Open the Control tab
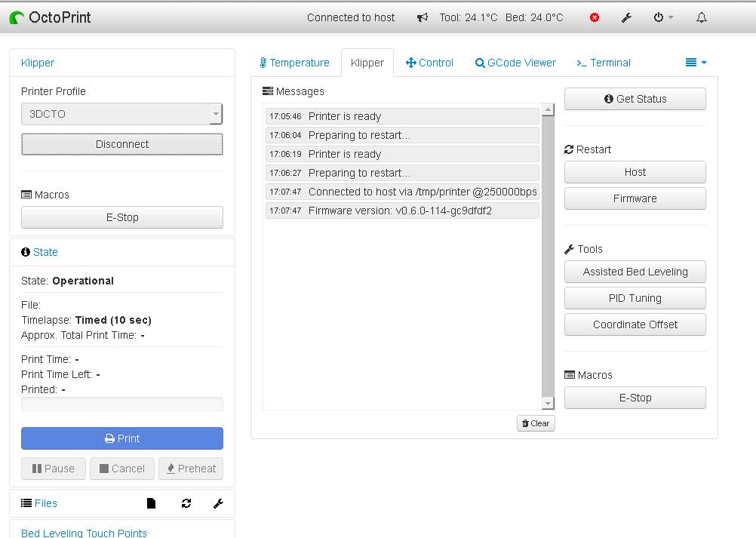Image resolution: width=756 pixels, height=538 pixels. tap(429, 63)
